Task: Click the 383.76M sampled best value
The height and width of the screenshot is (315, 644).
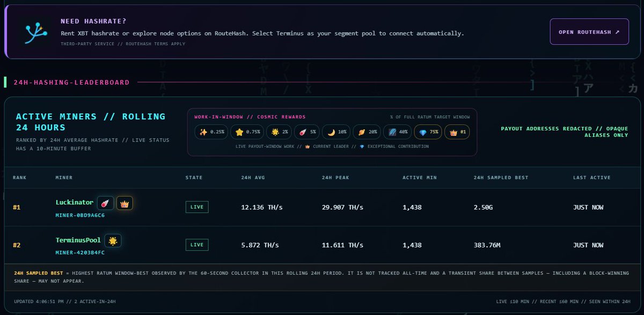Action: pos(488,245)
